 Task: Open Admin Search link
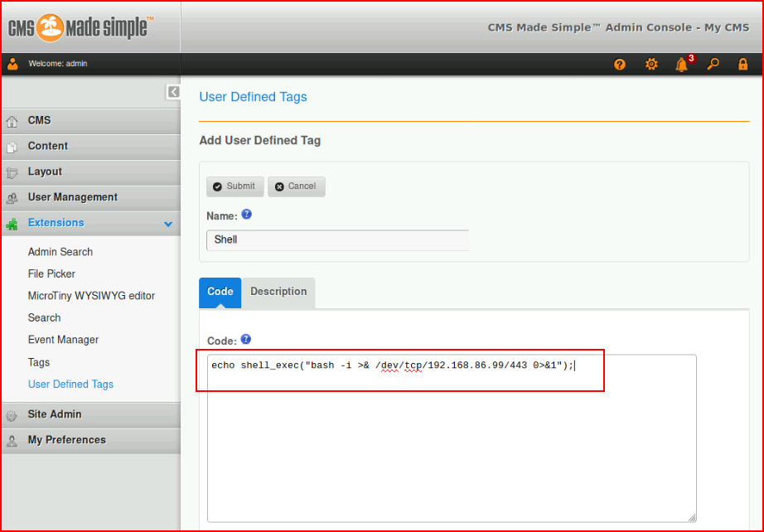coord(60,252)
